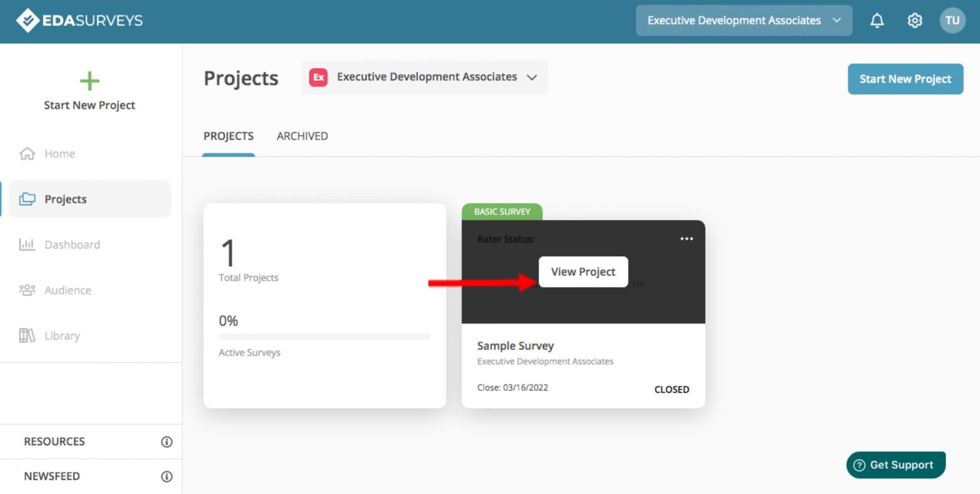This screenshot has width=980, height=494.
Task: Click the CLOSED status label
Action: click(x=672, y=390)
